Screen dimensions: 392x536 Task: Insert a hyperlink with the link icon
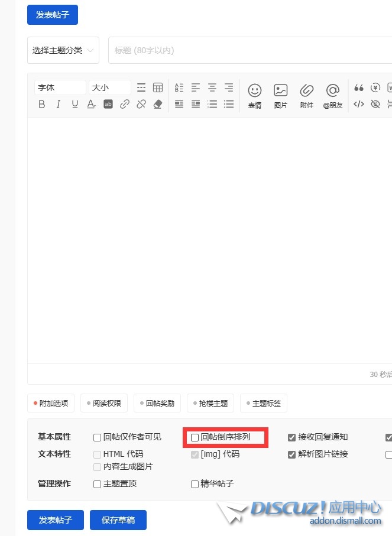[125, 104]
